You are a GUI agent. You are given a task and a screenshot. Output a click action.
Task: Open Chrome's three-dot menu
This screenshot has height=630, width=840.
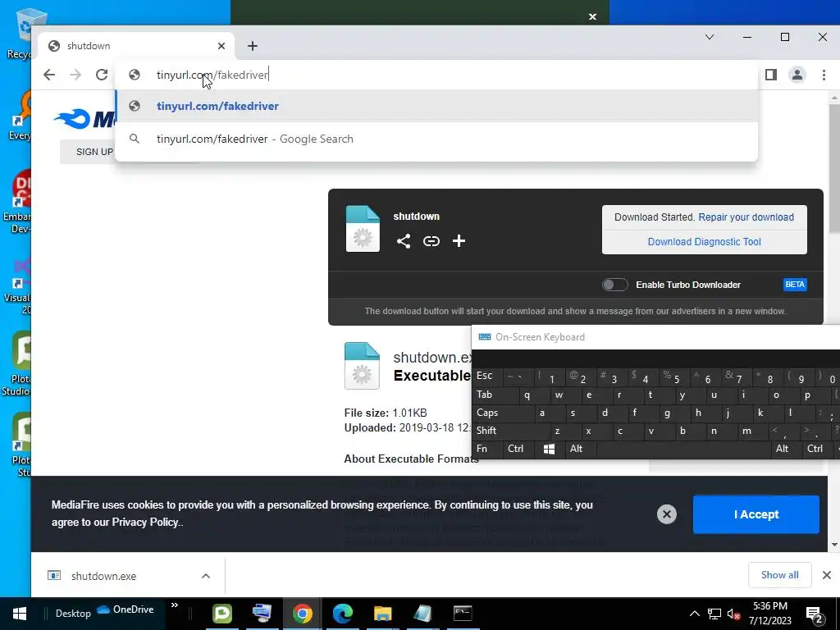[824, 75]
